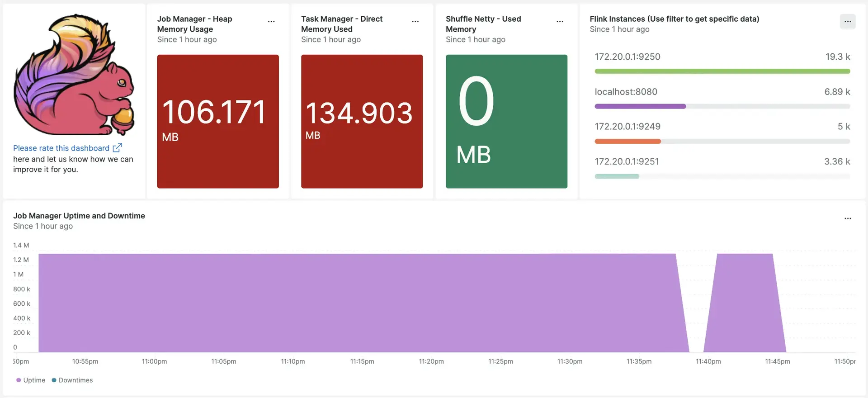The image size is (868, 398).
Task: Toggle the Uptime series in chart legend
Action: pos(31,380)
